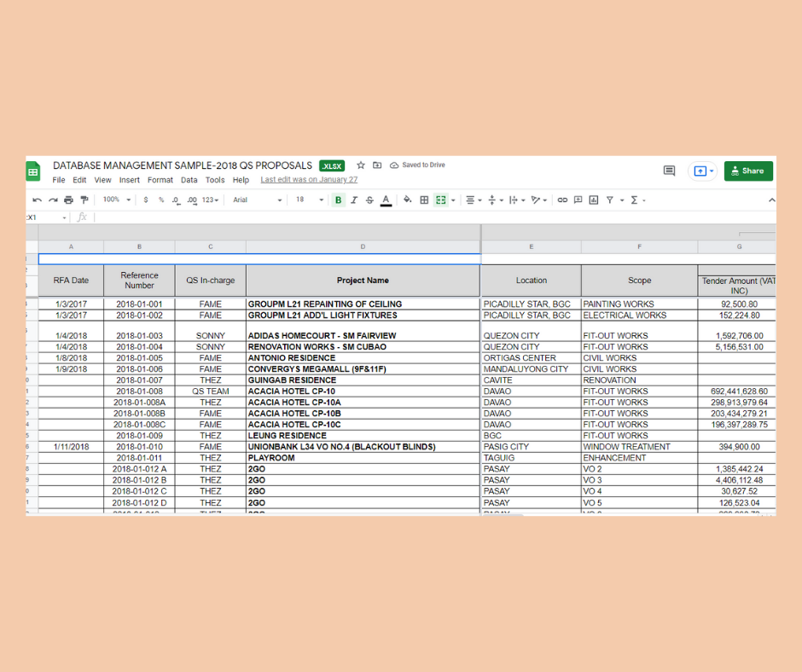Open the text color picker
Image resolution: width=802 pixels, height=672 pixels.
coord(386,200)
